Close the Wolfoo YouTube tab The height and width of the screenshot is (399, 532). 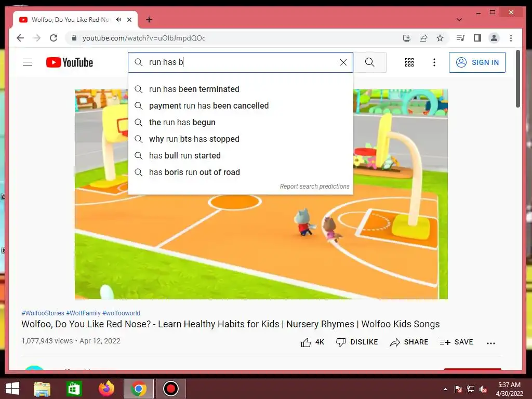point(129,20)
